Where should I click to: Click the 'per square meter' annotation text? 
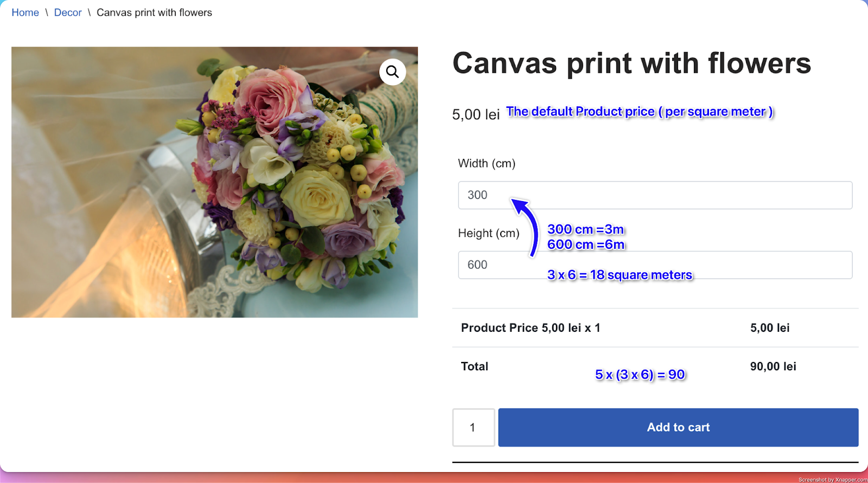click(715, 112)
